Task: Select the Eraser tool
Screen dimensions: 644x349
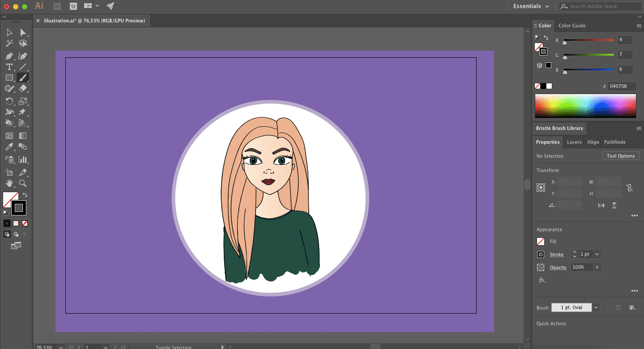Action: coord(23,88)
